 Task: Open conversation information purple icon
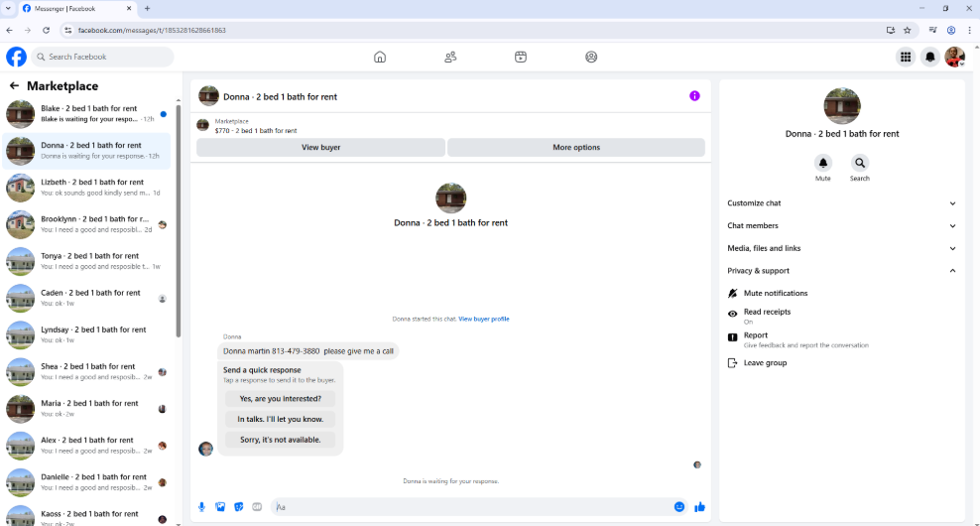click(x=694, y=95)
